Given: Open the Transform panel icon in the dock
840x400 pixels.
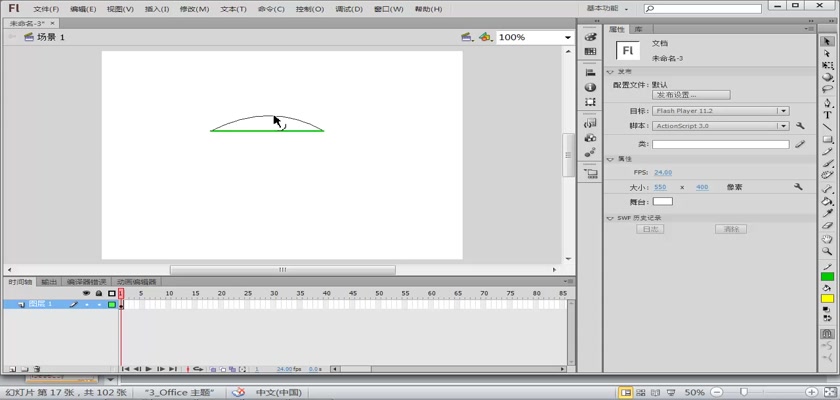Looking at the screenshot, I should point(590,102).
